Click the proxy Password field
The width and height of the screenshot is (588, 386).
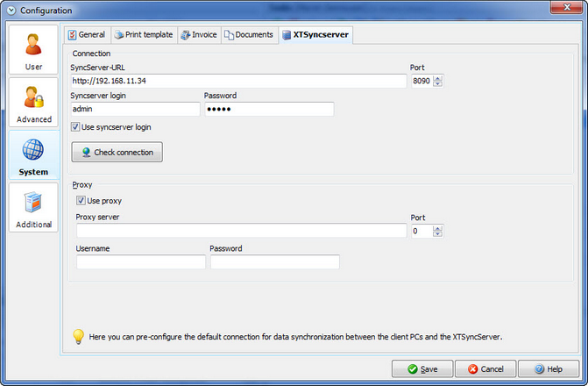pyautogui.click(x=275, y=261)
